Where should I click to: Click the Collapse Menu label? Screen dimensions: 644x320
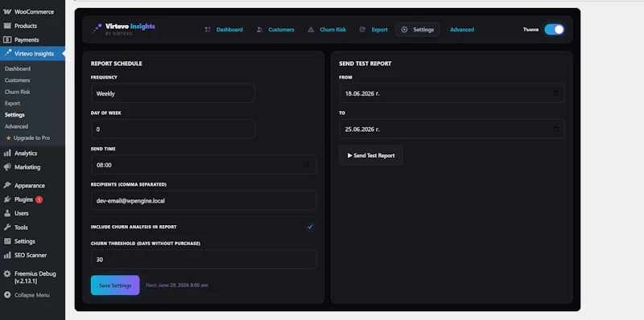click(x=32, y=295)
